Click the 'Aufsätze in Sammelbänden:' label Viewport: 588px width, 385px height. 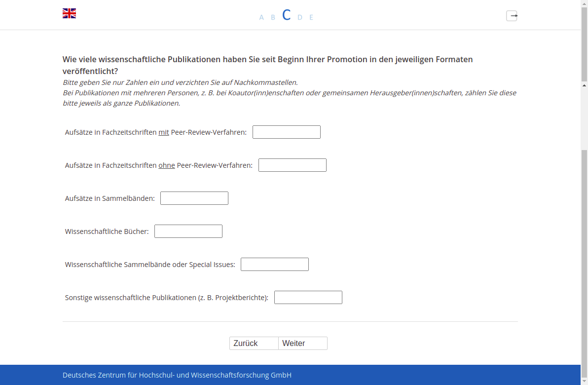pyautogui.click(x=110, y=198)
